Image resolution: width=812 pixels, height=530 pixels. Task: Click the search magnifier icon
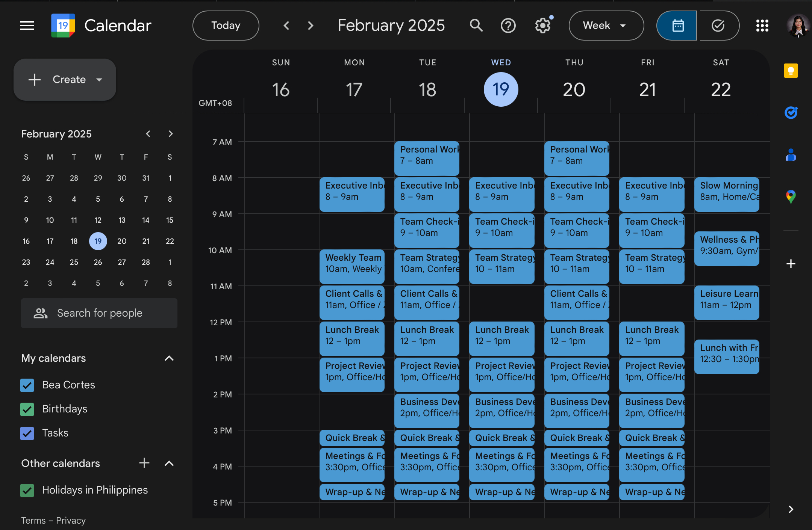pyautogui.click(x=476, y=26)
